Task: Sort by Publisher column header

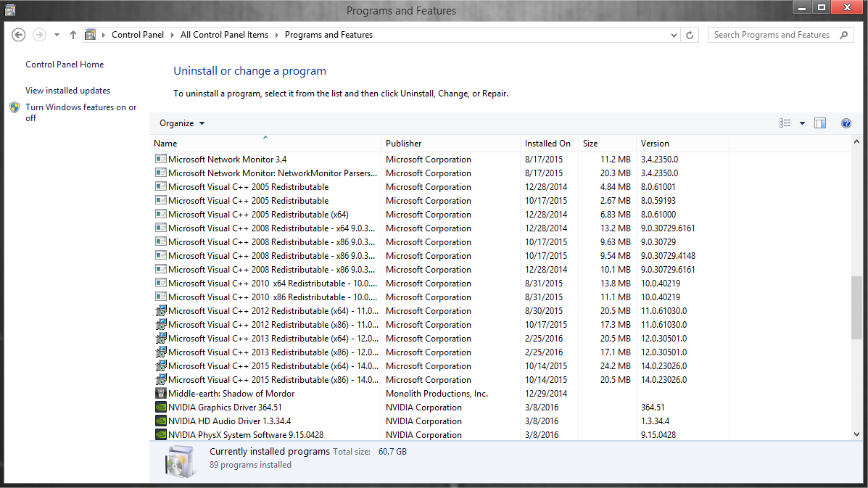Action: [450, 144]
